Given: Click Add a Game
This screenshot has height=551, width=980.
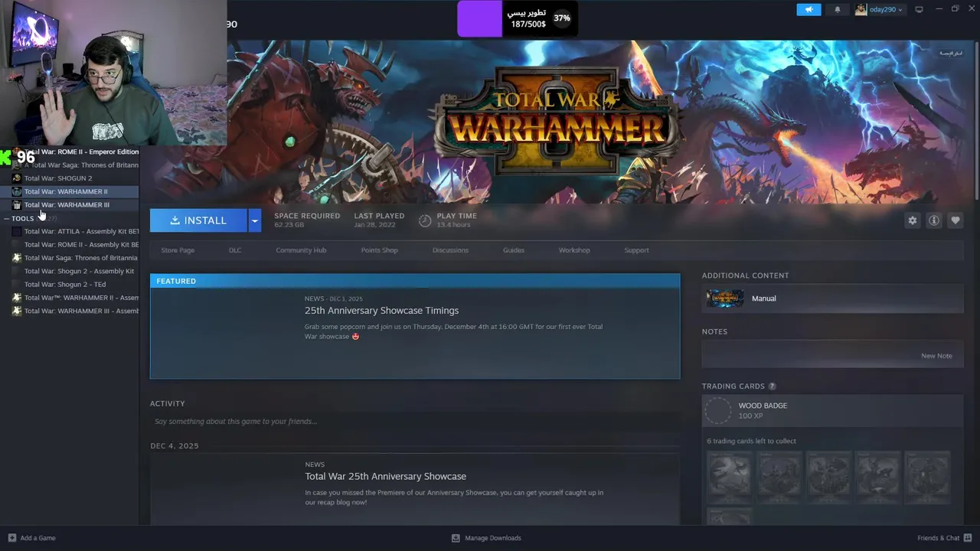Looking at the screenshot, I should coord(31,538).
